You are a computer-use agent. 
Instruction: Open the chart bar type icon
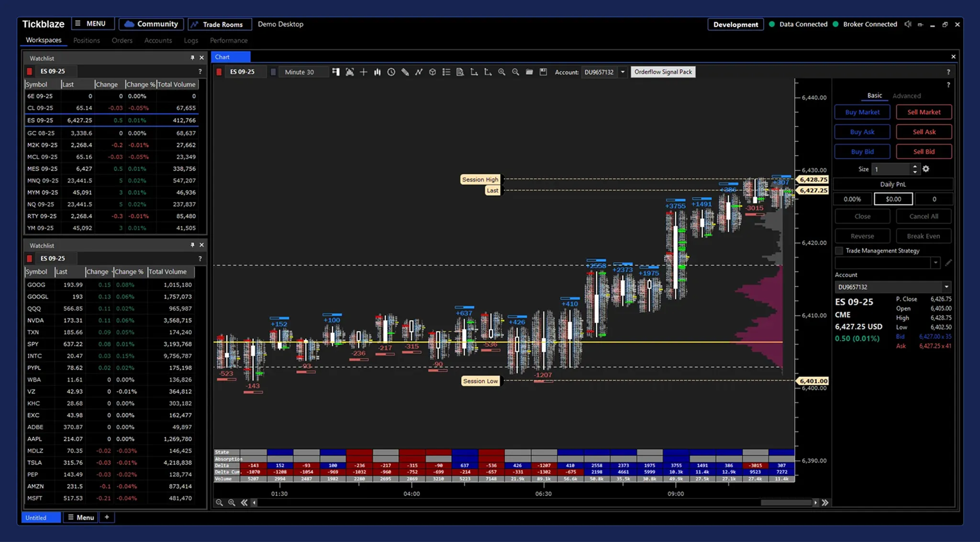(x=378, y=72)
